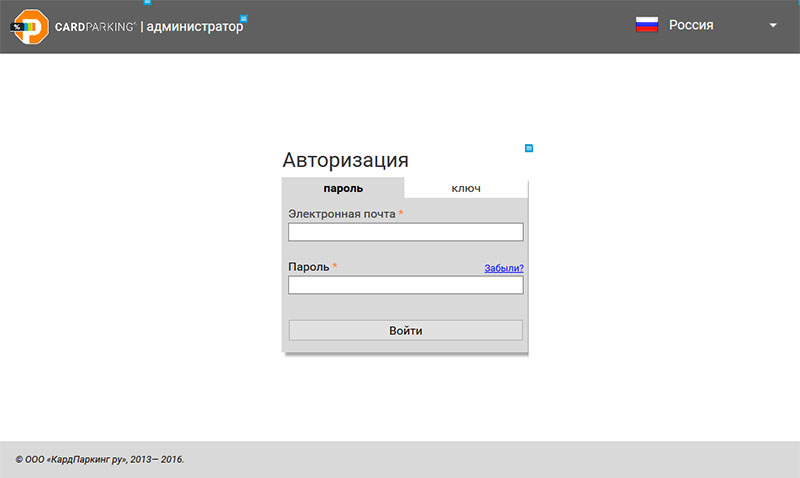Viewport: 800px width, 478px height.
Task: Click the Авторизация heading
Action: (345, 160)
